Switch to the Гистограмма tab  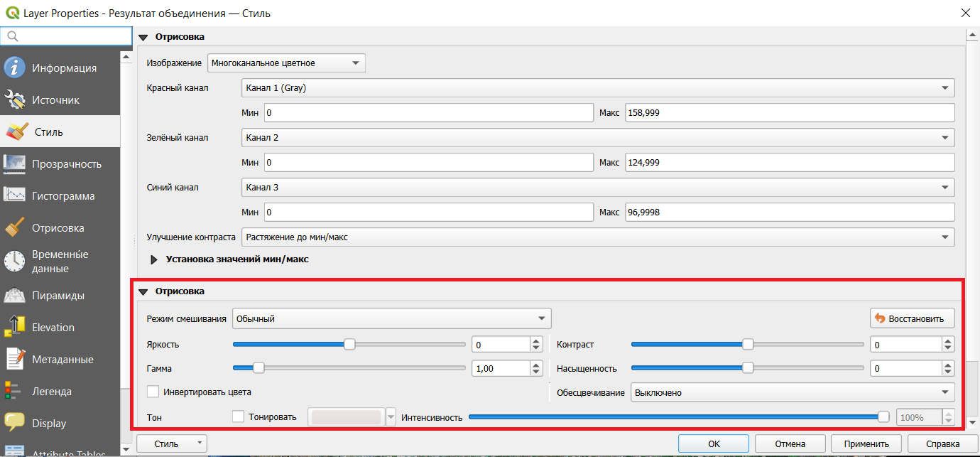coord(60,196)
